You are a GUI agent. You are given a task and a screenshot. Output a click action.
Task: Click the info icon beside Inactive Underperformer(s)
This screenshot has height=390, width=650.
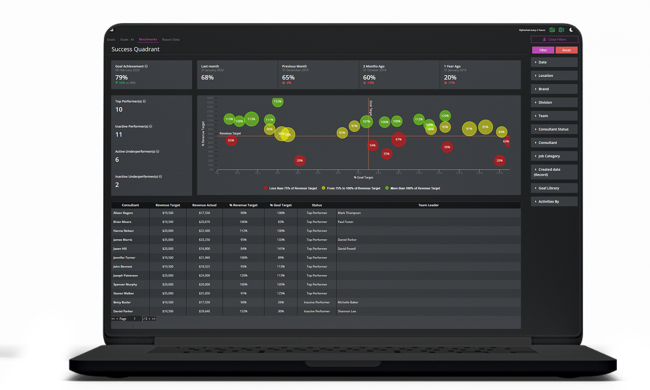pyautogui.click(x=160, y=177)
